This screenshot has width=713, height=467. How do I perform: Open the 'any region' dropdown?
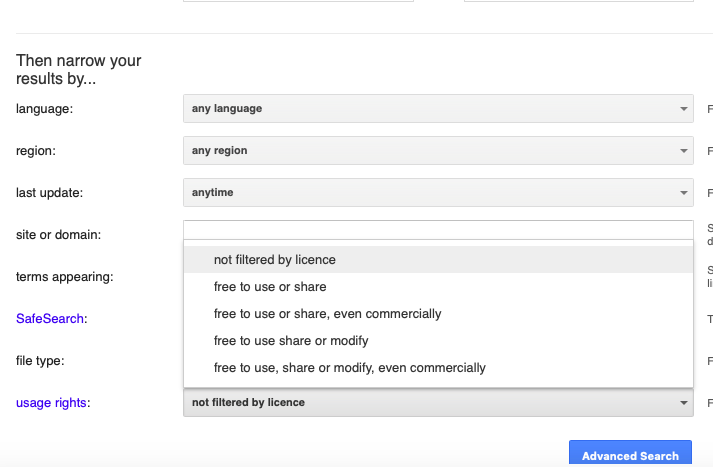[437, 150]
